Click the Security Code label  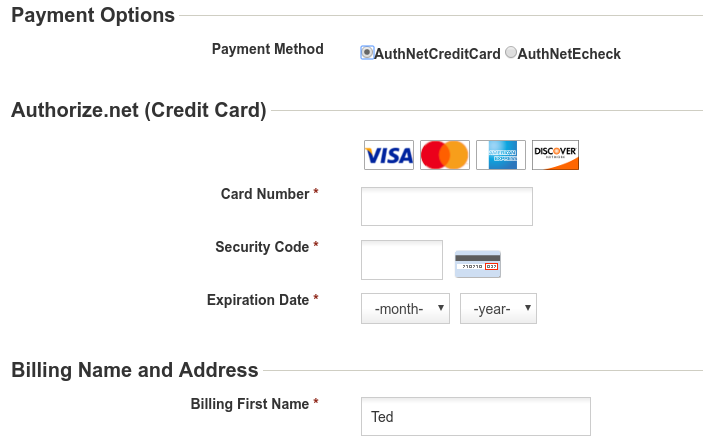click(x=262, y=246)
